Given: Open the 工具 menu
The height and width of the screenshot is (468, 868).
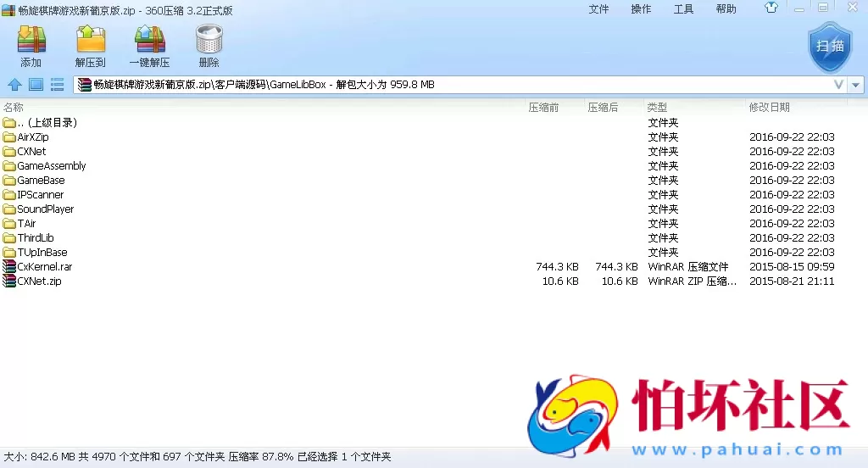Looking at the screenshot, I should click(x=683, y=8).
